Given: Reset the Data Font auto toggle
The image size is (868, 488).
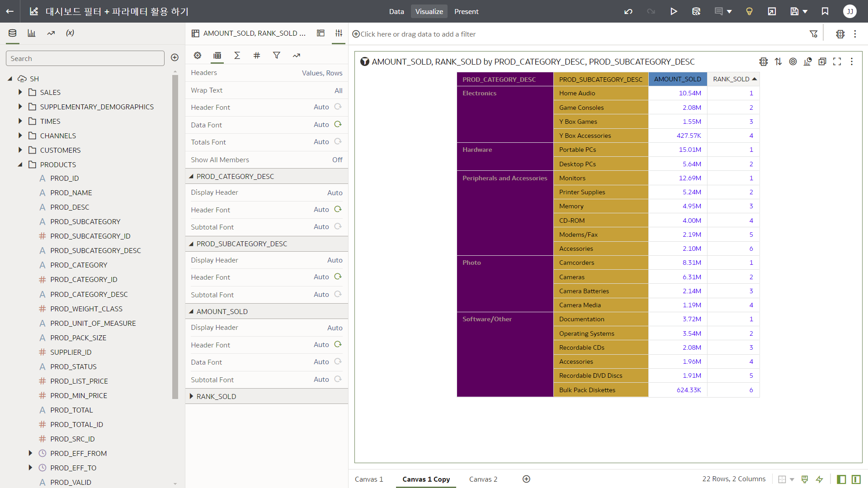Looking at the screenshot, I should click(x=338, y=124).
